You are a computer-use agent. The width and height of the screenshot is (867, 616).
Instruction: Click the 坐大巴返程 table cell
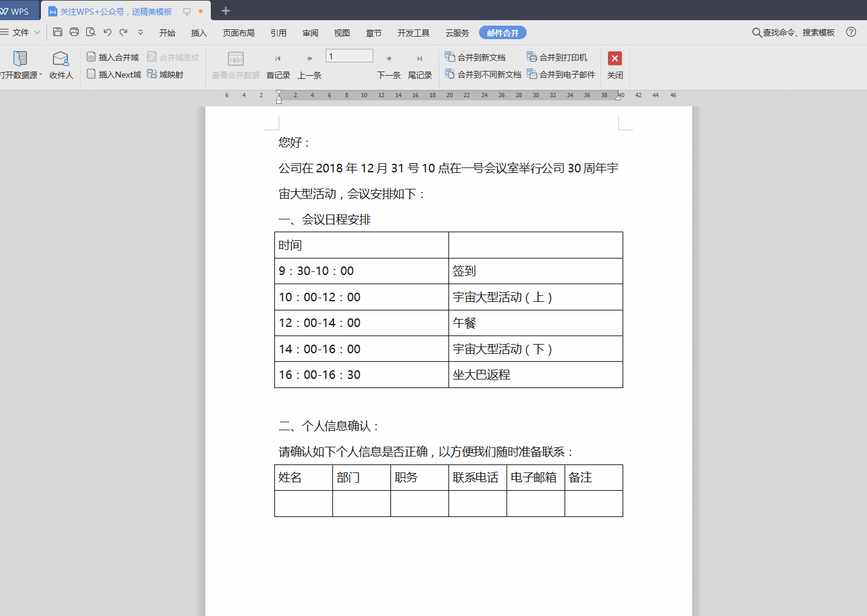tap(536, 375)
